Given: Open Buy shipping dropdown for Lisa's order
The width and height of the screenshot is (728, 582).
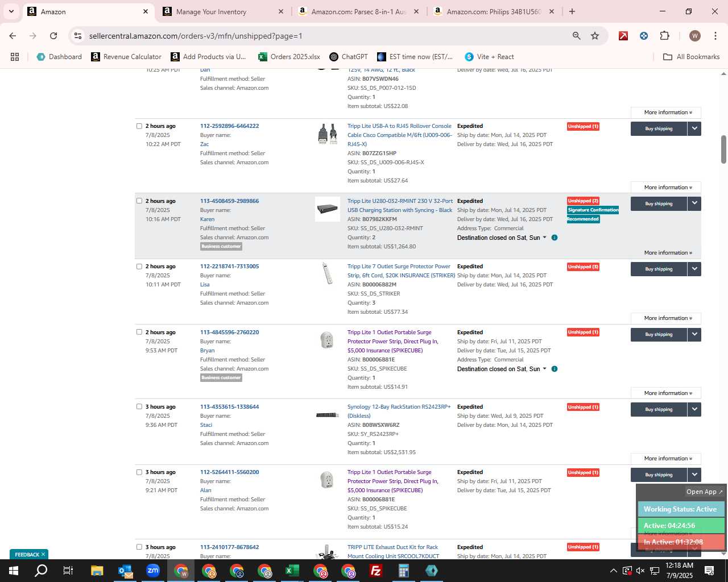Looking at the screenshot, I should click(694, 269).
